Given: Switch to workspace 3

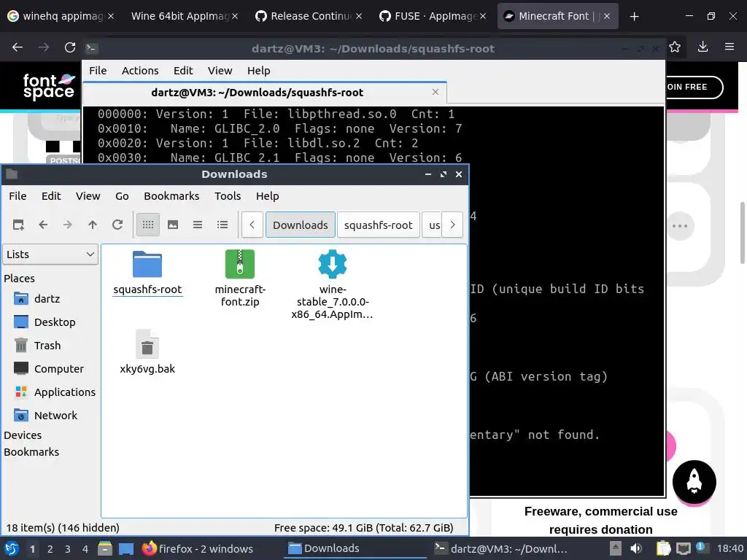Looking at the screenshot, I should tap(68, 549).
